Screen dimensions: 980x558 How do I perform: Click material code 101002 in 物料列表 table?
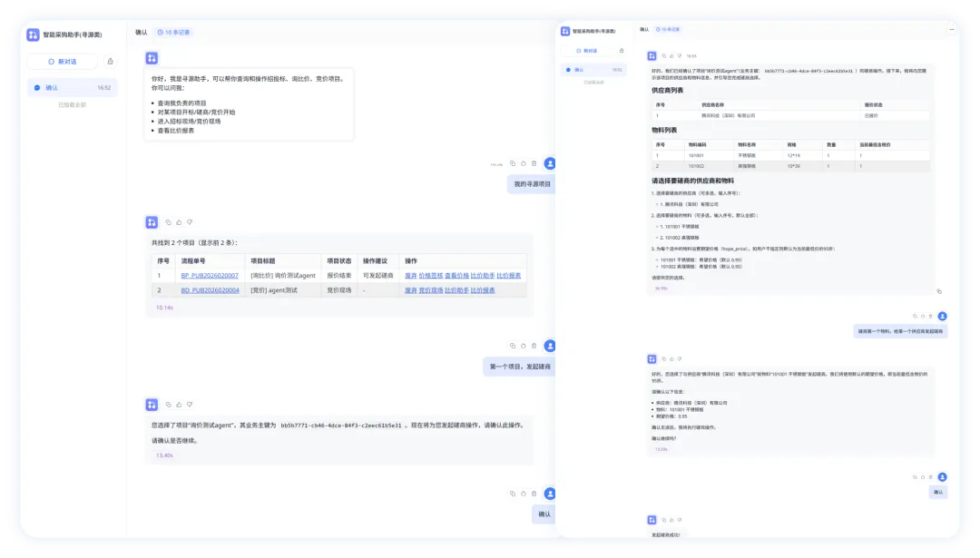(x=696, y=166)
